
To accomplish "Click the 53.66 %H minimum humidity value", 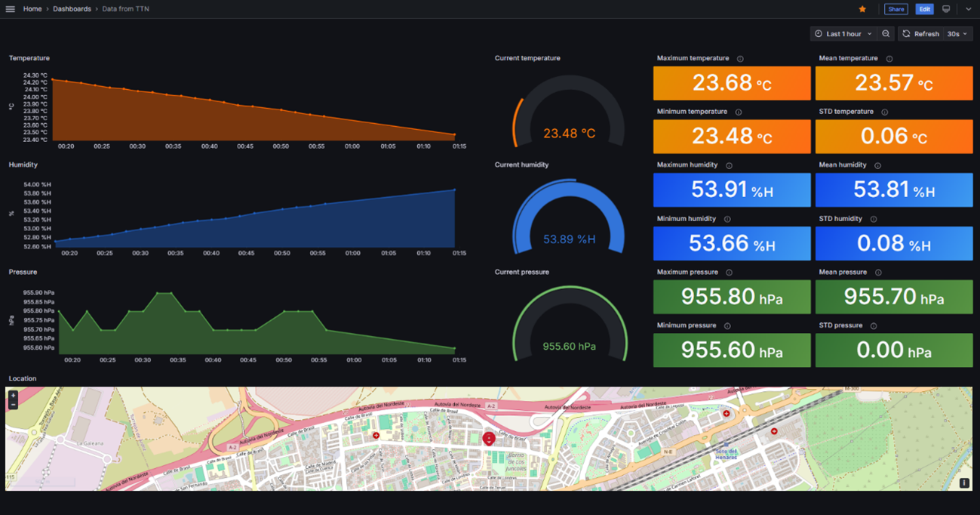I will click(x=732, y=243).
